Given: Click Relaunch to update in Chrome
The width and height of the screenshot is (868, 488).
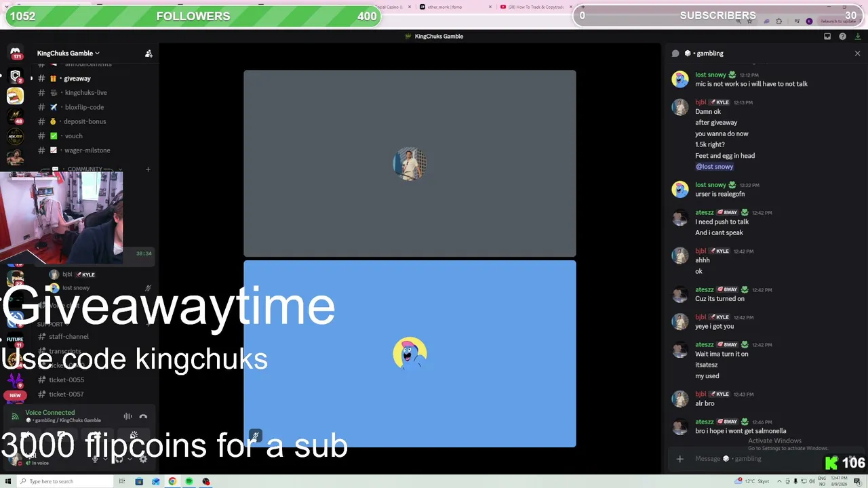Looking at the screenshot, I should [x=837, y=21].
